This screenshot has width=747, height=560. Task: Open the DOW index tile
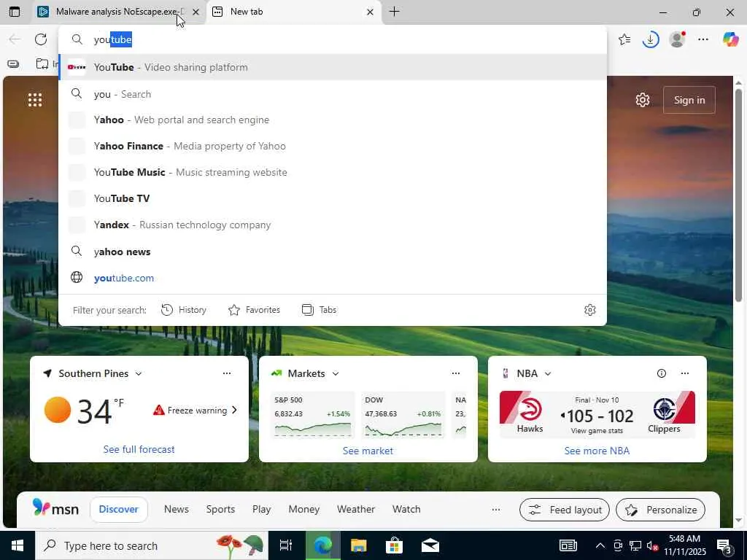tap(403, 414)
